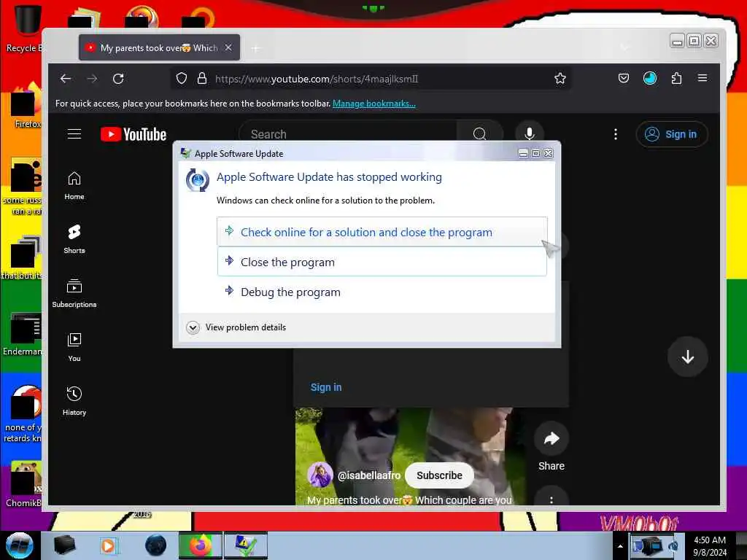747x560 pixels.
Task: Click @isabellaafro channel name
Action: pos(368,475)
